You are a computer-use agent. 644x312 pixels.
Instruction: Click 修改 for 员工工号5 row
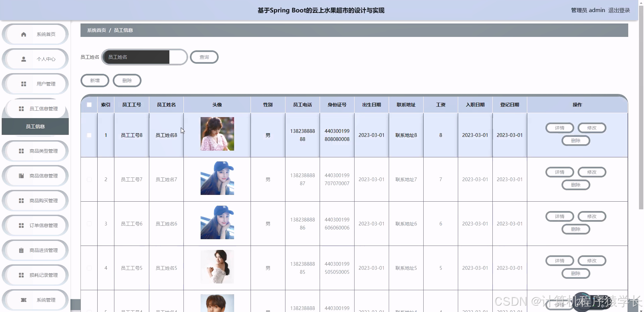coord(592,261)
